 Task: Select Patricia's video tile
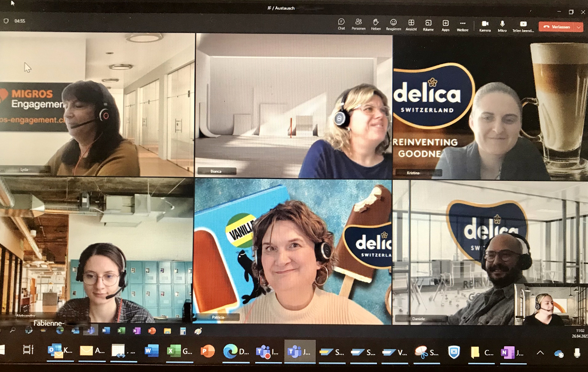pos(293,251)
